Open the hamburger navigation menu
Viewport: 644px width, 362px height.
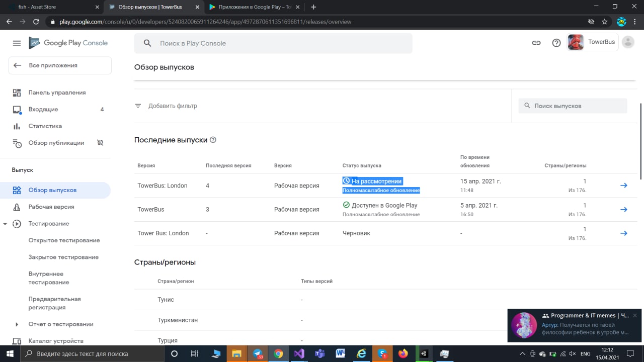coord(17,43)
